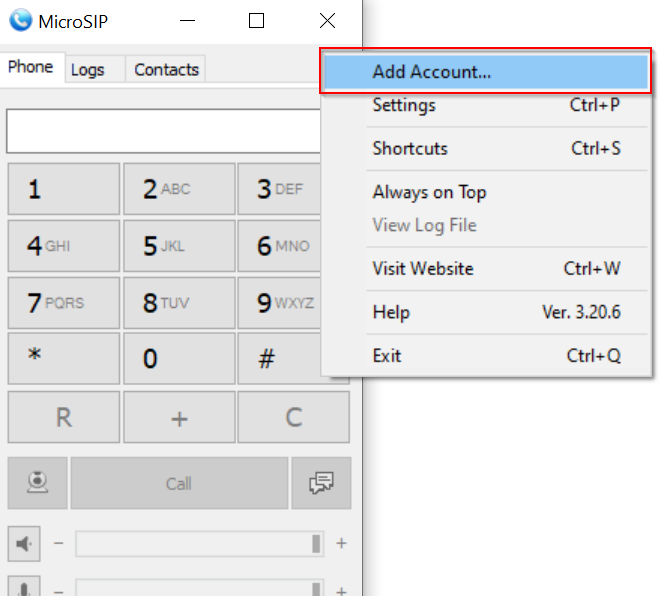Dial 7 PQRS on keypad
659x596 pixels.
click(x=63, y=303)
